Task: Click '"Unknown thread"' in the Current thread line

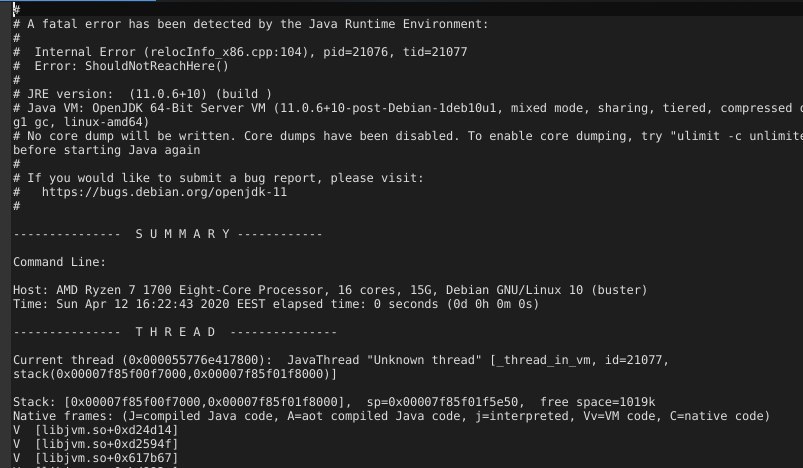Action: [x=424, y=360]
